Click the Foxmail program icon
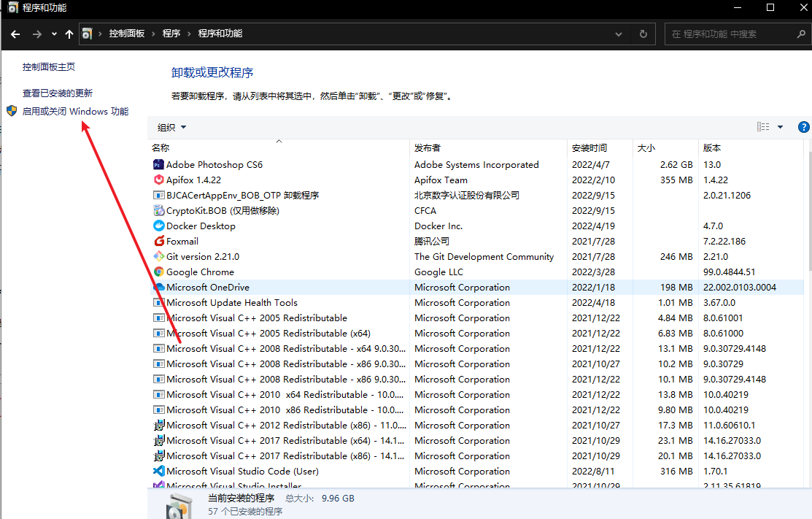This screenshot has height=519, width=812. point(158,242)
